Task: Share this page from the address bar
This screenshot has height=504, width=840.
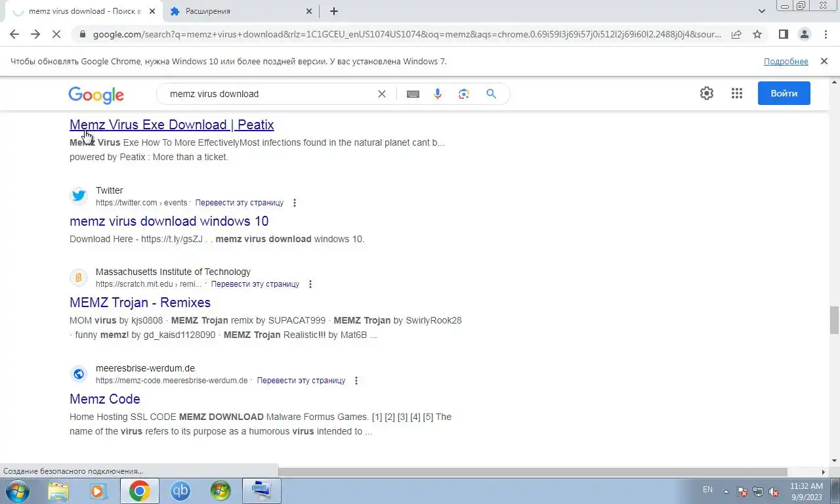Action: (736, 34)
